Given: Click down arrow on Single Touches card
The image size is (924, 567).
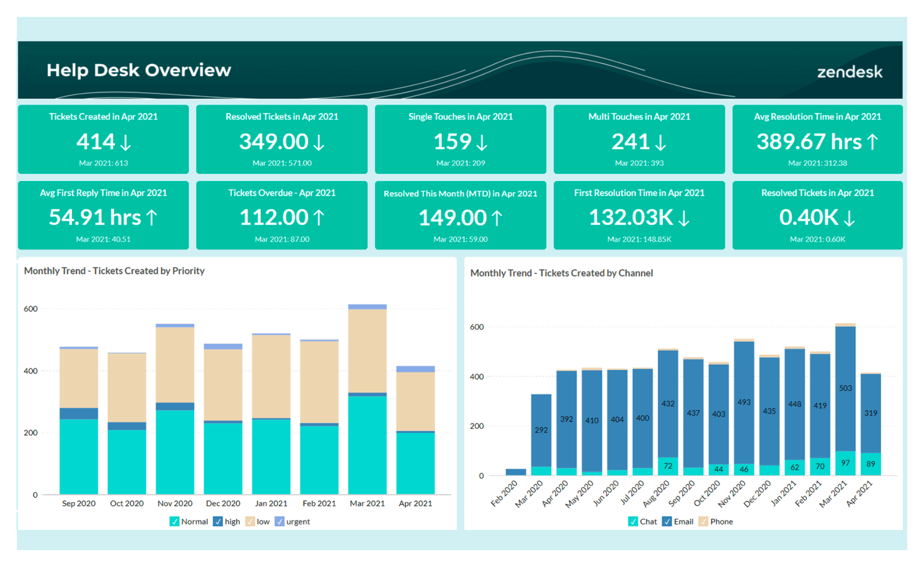Looking at the screenshot, I should pyautogui.click(x=482, y=142).
